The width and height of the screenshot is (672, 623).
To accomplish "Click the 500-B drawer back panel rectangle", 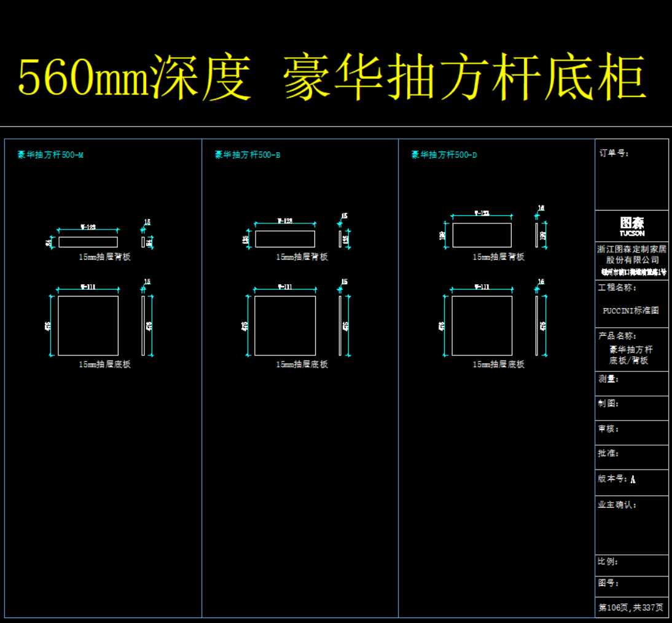I will [285, 239].
